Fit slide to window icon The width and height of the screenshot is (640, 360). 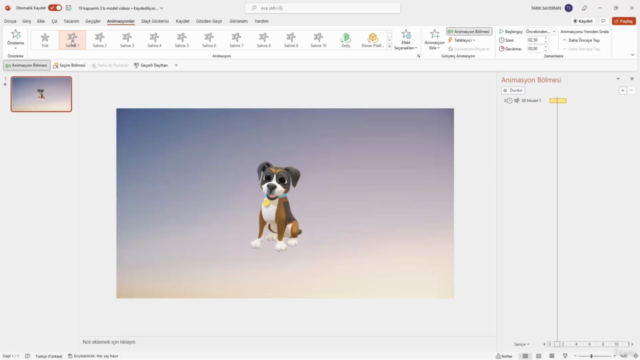pos(636,356)
